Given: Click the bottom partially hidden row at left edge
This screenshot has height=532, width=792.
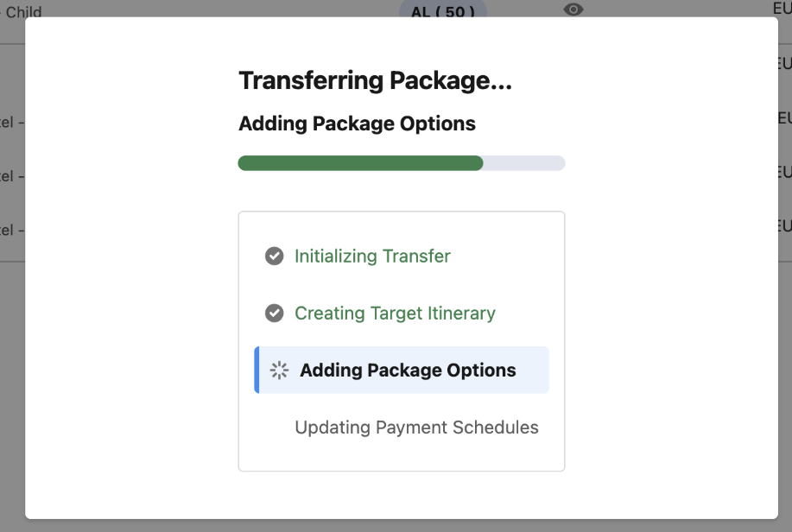Looking at the screenshot, I should [x=11, y=230].
